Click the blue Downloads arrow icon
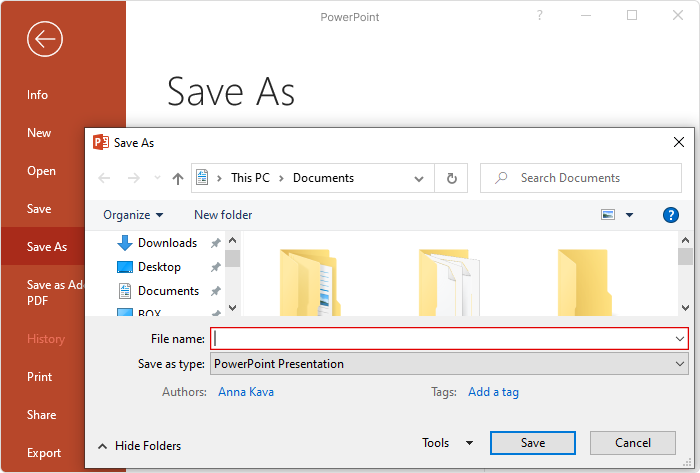Image resolution: width=700 pixels, height=473 pixels. (x=125, y=243)
